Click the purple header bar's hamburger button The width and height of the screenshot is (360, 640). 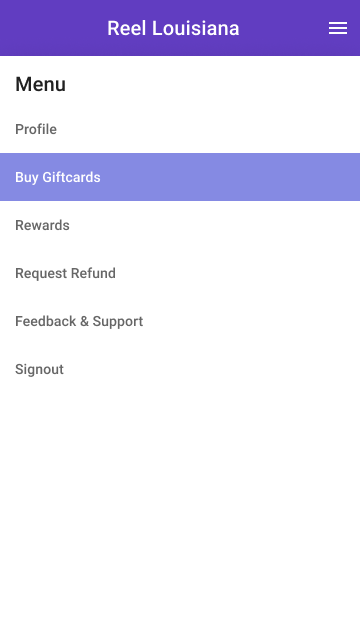click(338, 28)
